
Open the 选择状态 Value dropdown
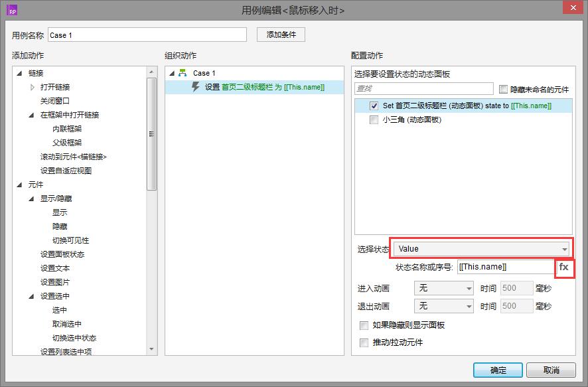tap(482, 249)
